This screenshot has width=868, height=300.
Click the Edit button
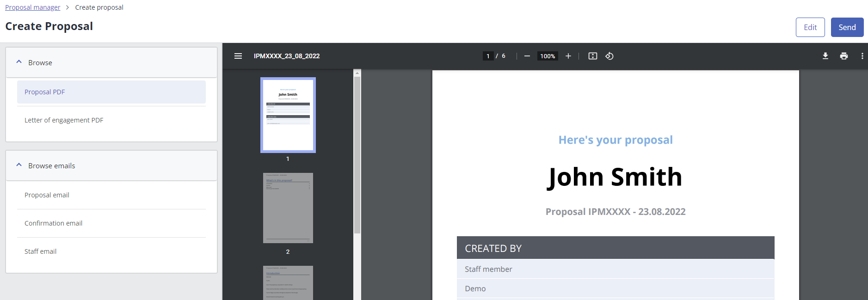(810, 27)
